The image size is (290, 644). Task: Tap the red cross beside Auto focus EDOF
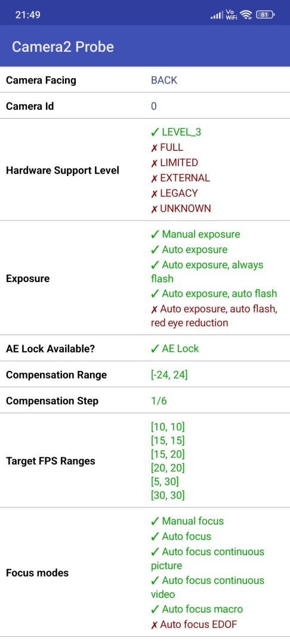tap(154, 625)
